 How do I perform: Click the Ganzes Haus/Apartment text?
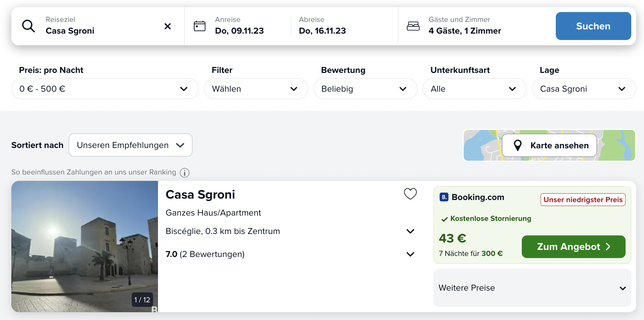coord(213,213)
